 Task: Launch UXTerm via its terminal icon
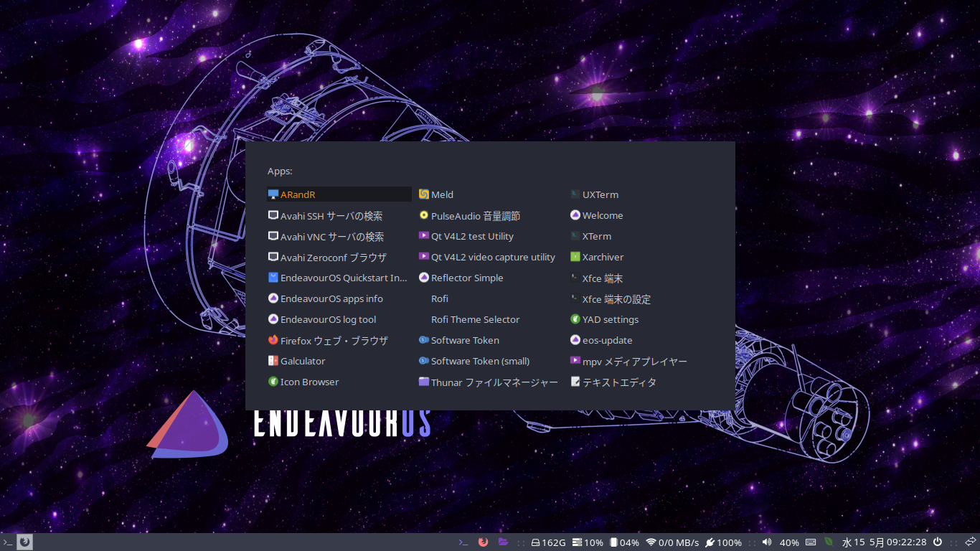[575, 194]
